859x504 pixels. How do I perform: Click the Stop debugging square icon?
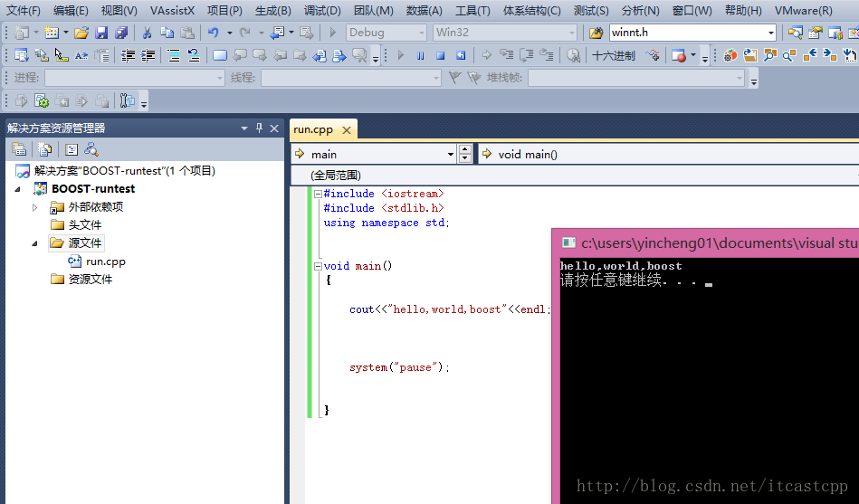click(x=440, y=55)
